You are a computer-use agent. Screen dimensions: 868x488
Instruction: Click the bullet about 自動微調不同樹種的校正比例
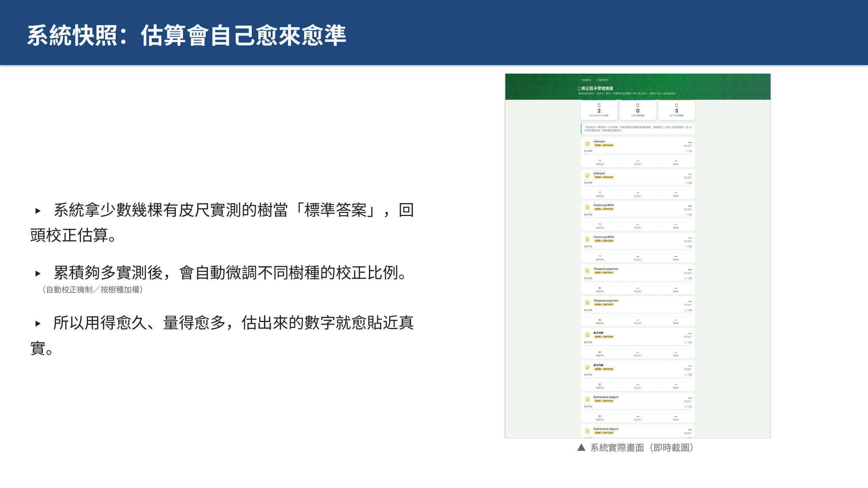click(230, 273)
